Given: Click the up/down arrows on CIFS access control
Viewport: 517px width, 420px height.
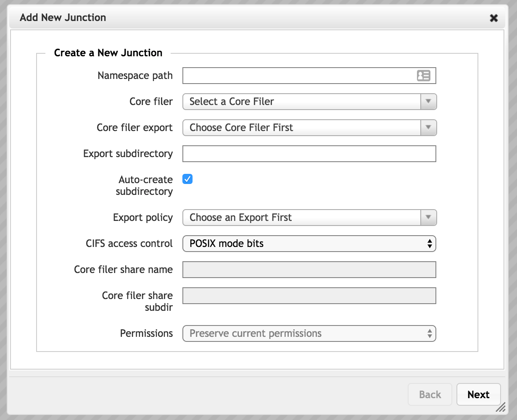Looking at the screenshot, I should coord(430,244).
